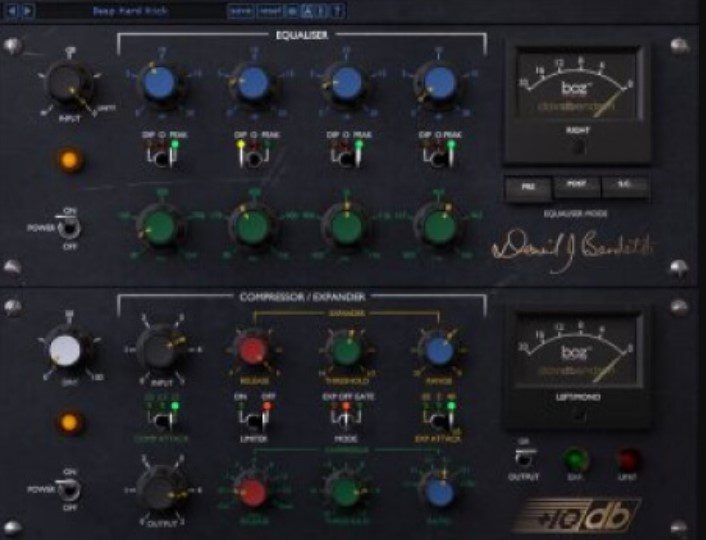Click the RIGHT meter selector knob
Image resolution: width=706 pixels, height=540 pixels.
point(578,146)
